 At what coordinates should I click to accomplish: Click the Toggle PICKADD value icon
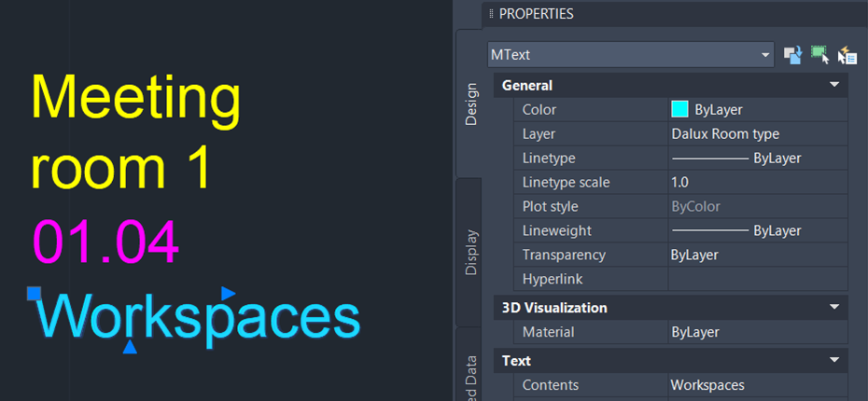click(792, 55)
